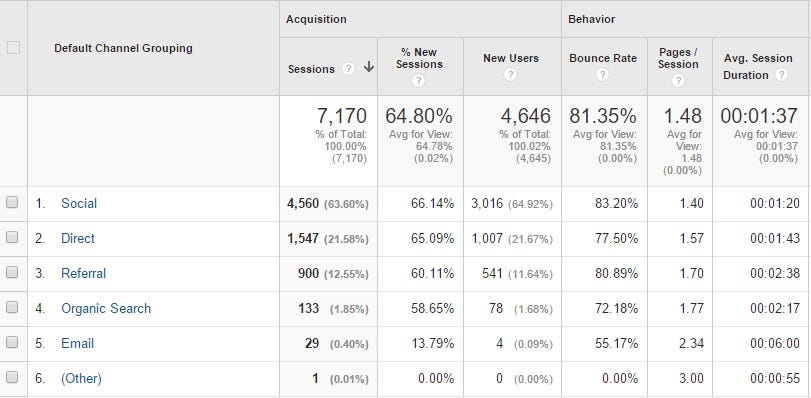Click the Default Channel Grouping header
Screen dimensions: 811x398
click(123, 48)
